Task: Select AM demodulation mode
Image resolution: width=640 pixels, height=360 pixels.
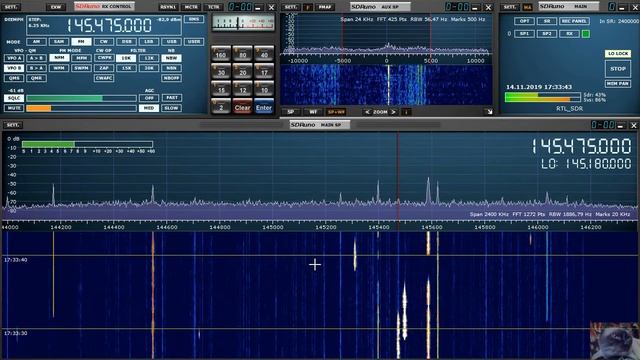Action: (x=36, y=42)
